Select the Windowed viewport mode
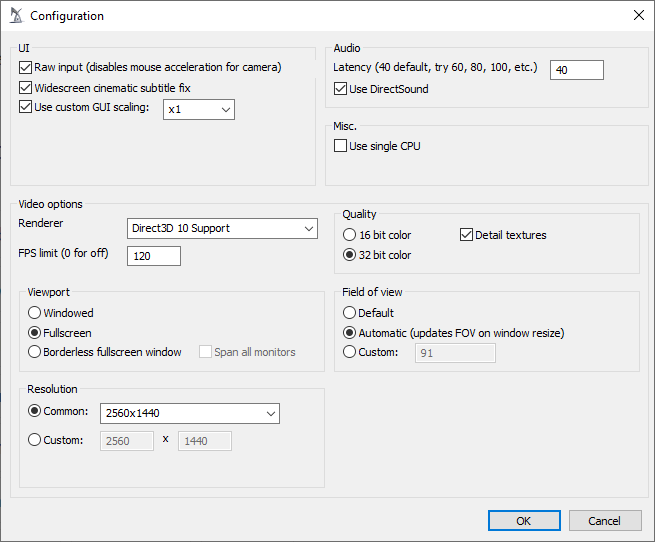The image size is (655, 542). [34, 313]
